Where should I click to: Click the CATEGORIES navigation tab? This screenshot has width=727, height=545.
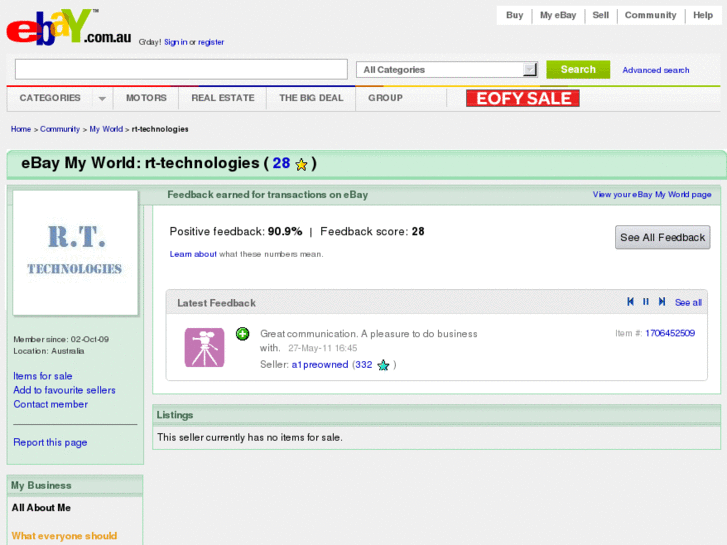50,98
